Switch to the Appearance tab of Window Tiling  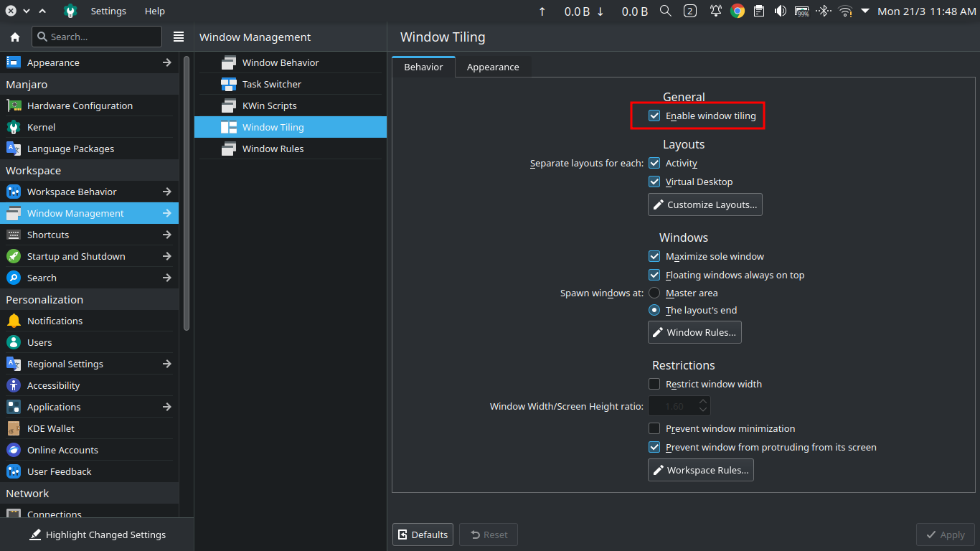[x=493, y=67]
